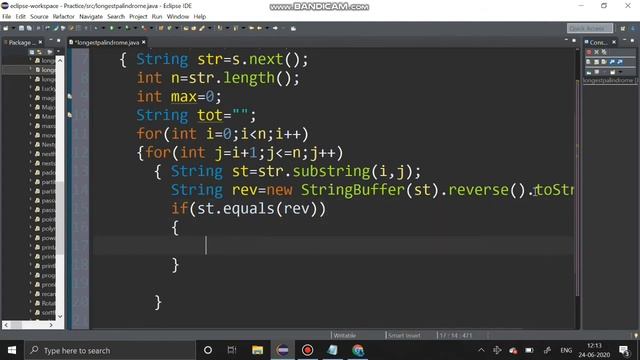This screenshot has width=640, height=360.
Task: Open the Window menu
Action: (178, 16)
